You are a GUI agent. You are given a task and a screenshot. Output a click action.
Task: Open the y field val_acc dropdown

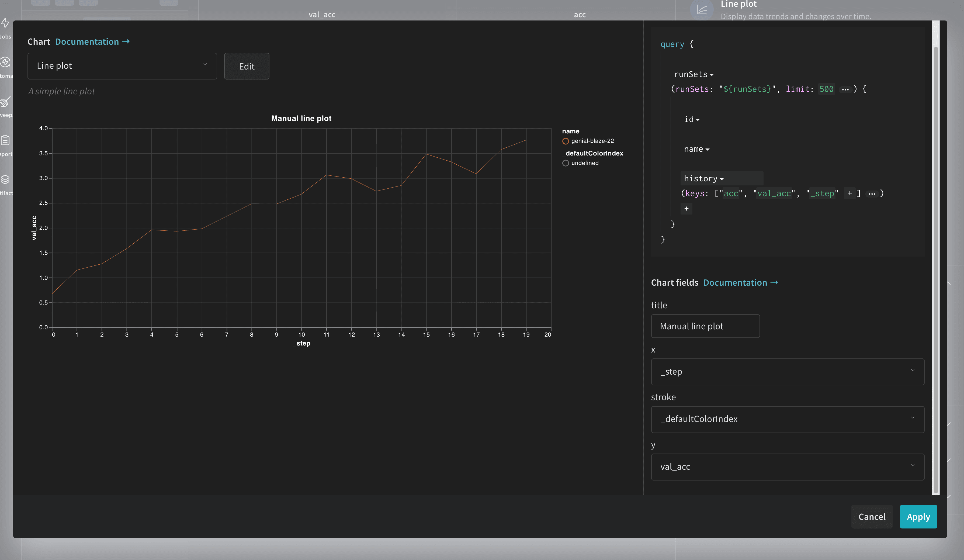(x=787, y=467)
